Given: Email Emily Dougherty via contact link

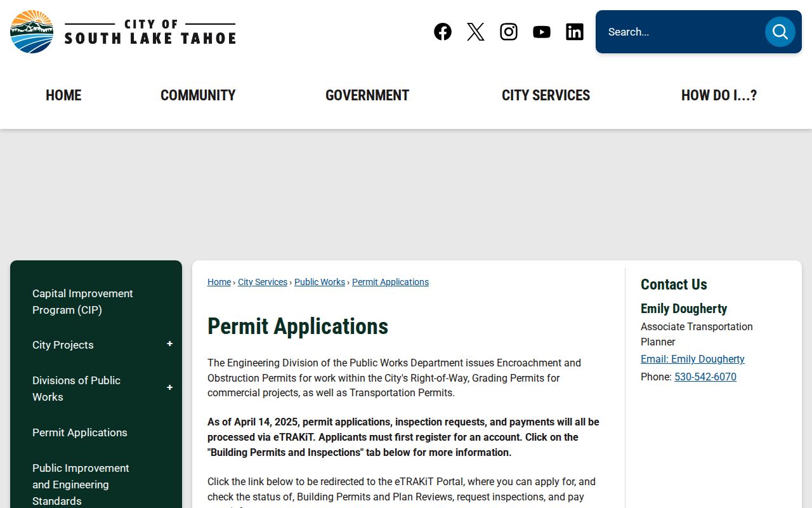Looking at the screenshot, I should click(x=693, y=359).
